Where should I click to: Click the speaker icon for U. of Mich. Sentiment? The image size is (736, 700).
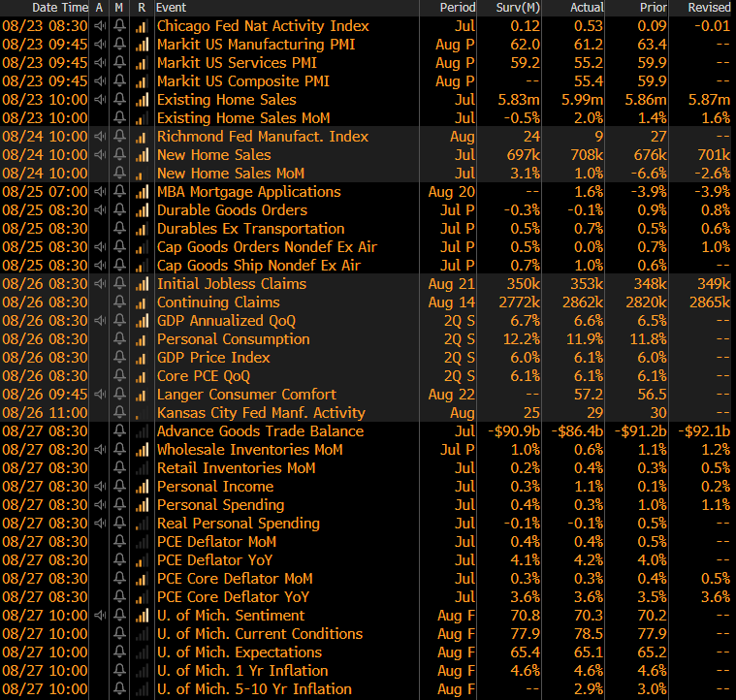(x=99, y=616)
